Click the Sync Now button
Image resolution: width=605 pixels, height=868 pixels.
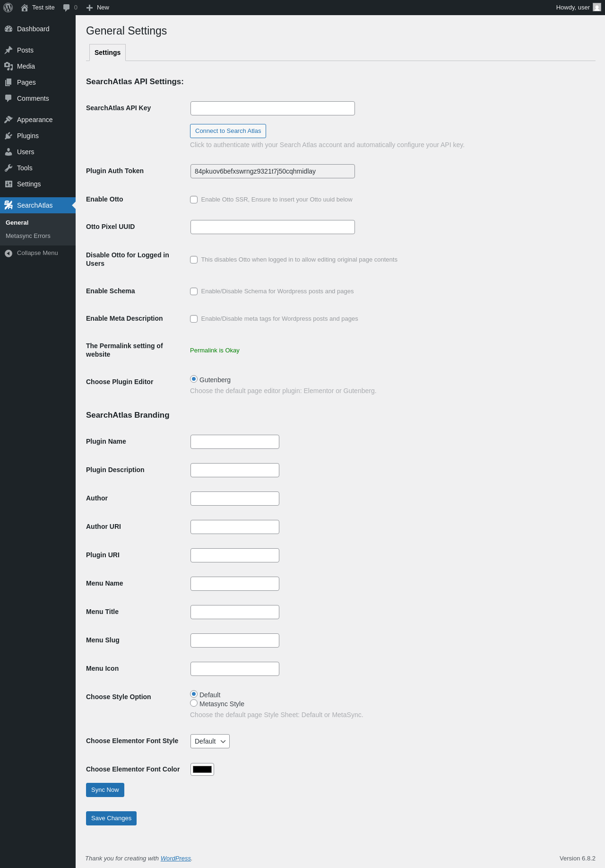point(105,790)
